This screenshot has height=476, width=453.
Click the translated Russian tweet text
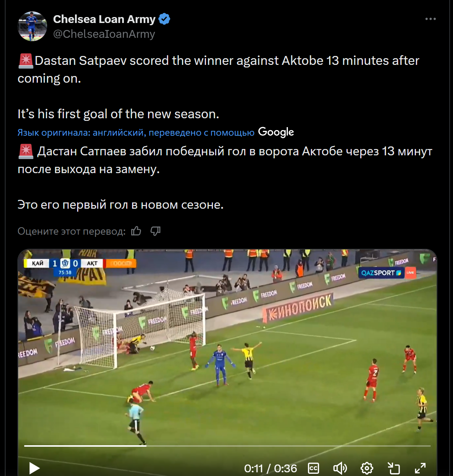coord(225,178)
